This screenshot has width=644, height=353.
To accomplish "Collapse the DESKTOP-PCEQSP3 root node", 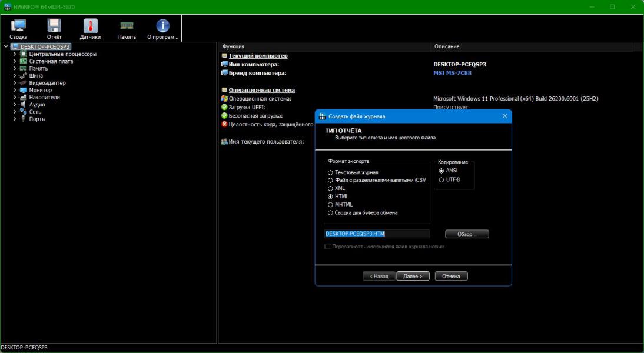I will pyautogui.click(x=6, y=46).
